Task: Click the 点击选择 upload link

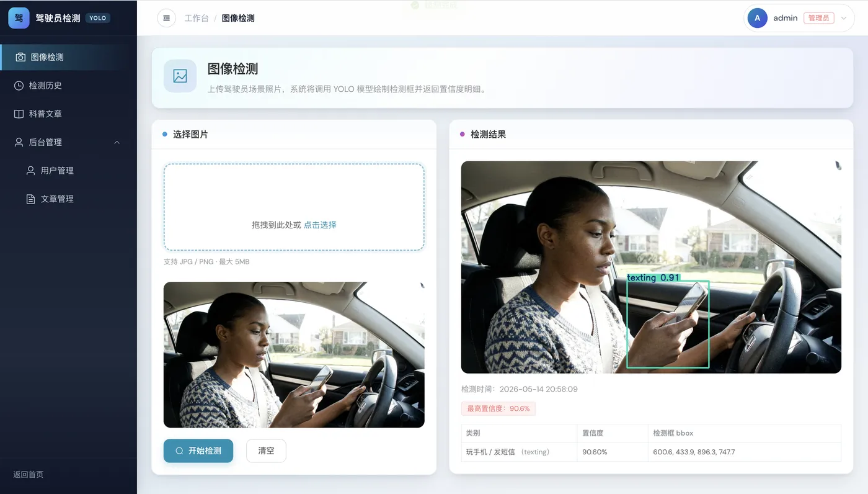Action: [x=320, y=225]
